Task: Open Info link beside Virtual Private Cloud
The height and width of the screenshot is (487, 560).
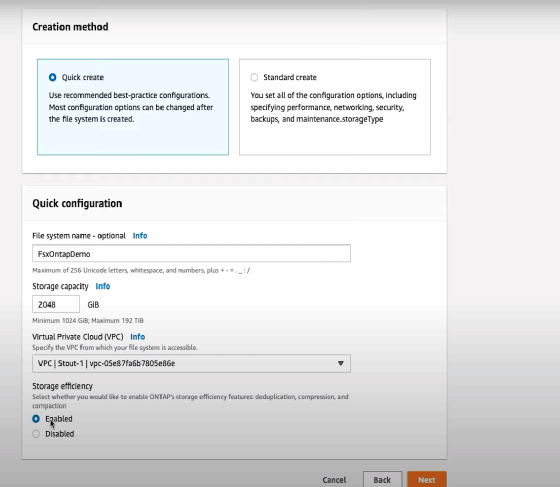Action: point(138,337)
